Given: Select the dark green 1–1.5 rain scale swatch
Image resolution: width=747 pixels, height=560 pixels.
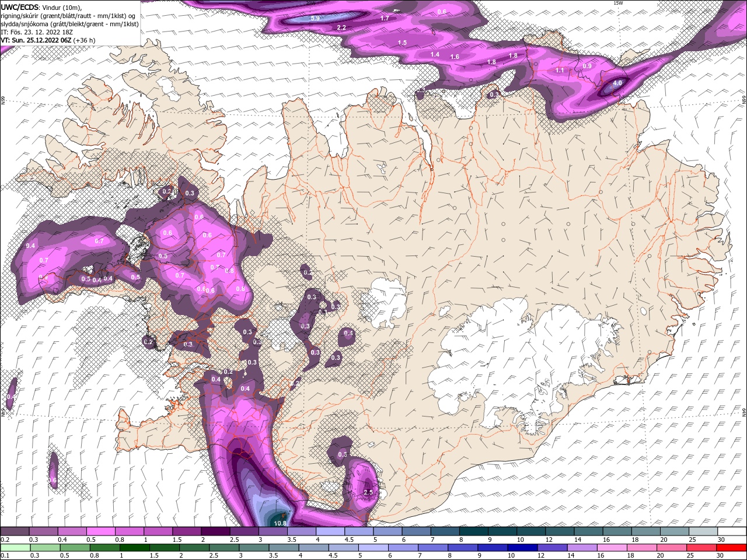Looking at the screenshot, I should (x=134, y=547).
